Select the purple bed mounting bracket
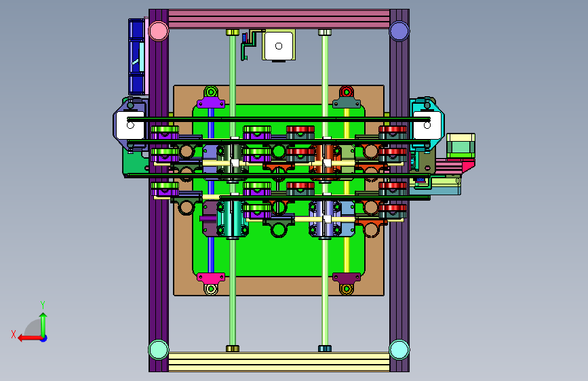588x381 pixels. pyautogui.click(x=211, y=103)
